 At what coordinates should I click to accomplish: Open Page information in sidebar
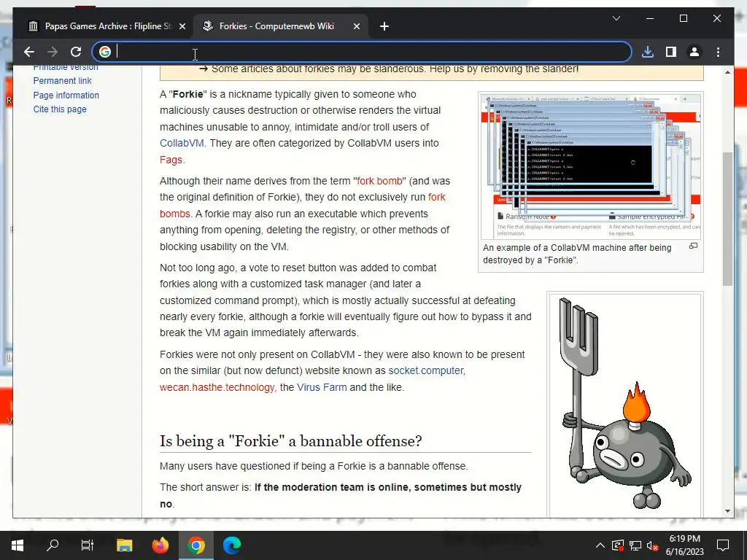66,96
